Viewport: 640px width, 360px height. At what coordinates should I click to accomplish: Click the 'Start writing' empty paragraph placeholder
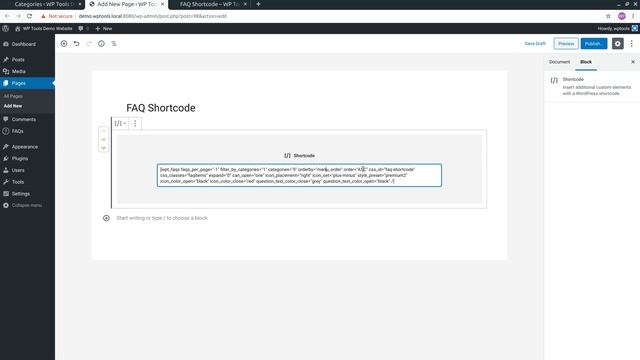(x=162, y=218)
